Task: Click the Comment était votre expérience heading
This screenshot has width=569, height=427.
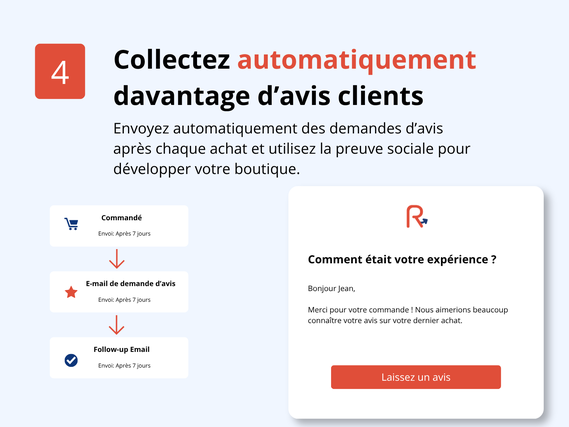Action: point(402,260)
